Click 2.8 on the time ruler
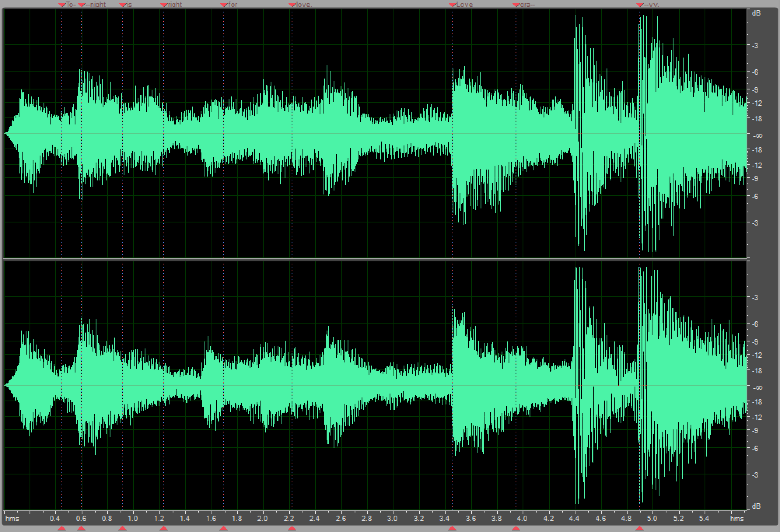Image resolution: width=780 pixels, height=532 pixels. [367, 518]
